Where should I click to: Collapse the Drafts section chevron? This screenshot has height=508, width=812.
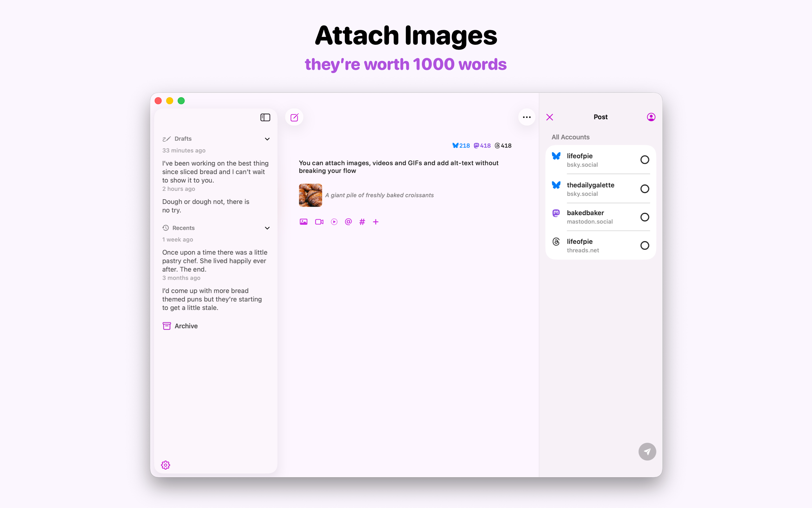tap(267, 139)
